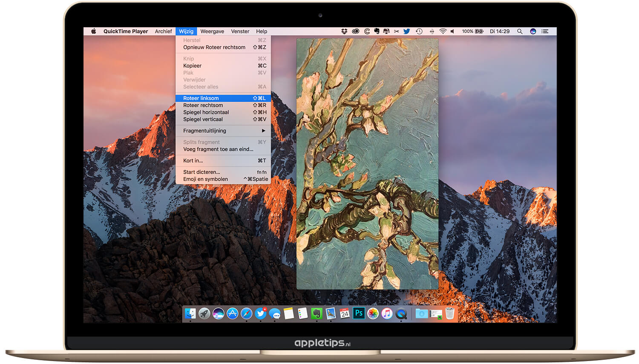Choose Start dicteren… menu item
The width and height of the screenshot is (639, 364).
(x=223, y=172)
